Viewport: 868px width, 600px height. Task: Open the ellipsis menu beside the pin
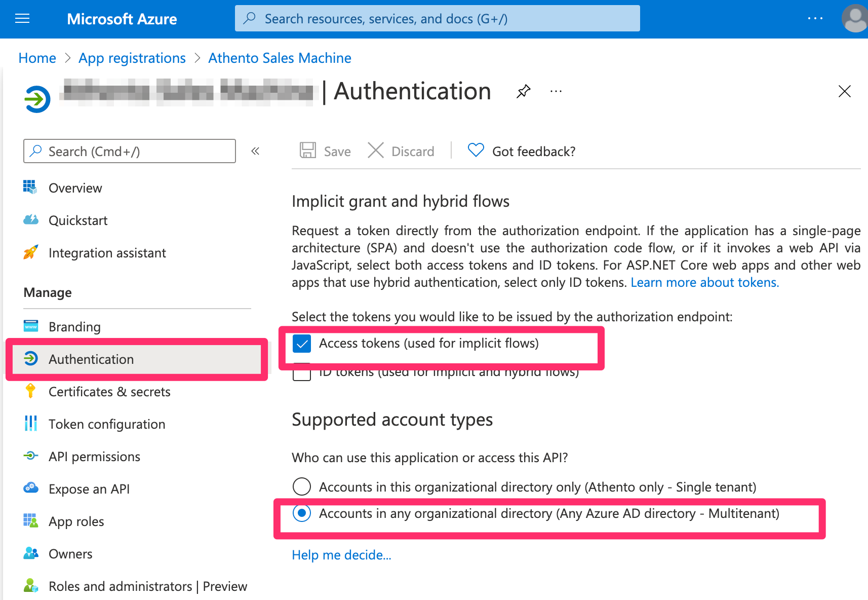(556, 92)
